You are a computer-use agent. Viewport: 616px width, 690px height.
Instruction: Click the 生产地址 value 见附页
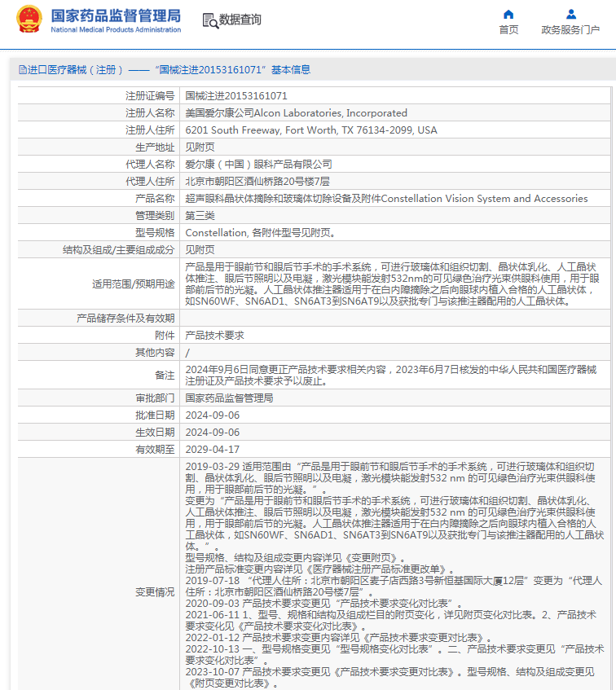pyautogui.click(x=200, y=147)
